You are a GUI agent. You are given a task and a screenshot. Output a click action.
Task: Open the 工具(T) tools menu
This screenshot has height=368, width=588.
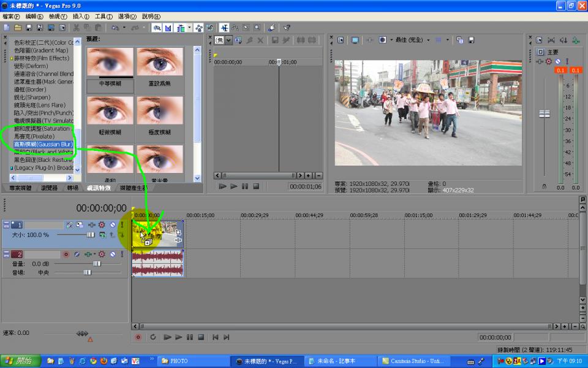[104, 17]
